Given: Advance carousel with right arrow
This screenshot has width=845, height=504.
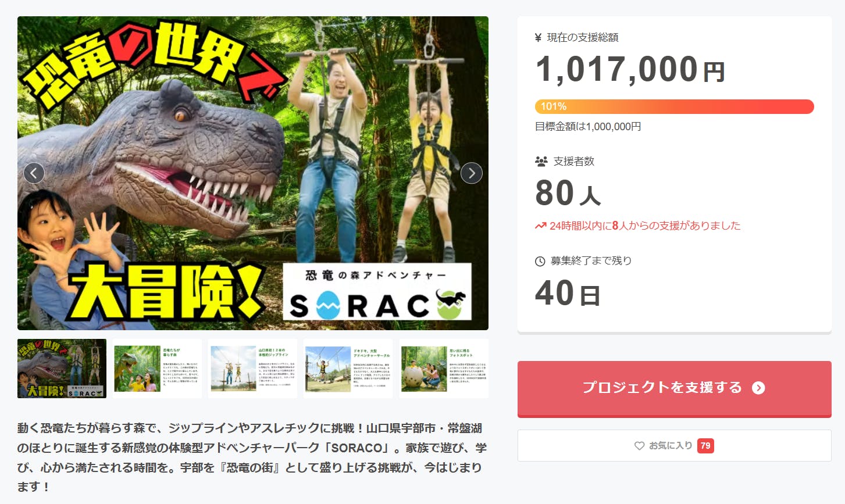Looking at the screenshot, I should (472, 173).
